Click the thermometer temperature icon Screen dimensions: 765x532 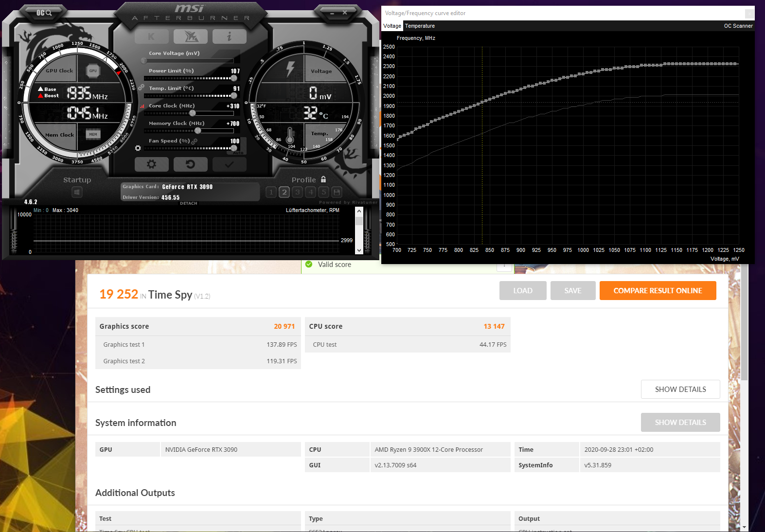[x=290, y=136]
